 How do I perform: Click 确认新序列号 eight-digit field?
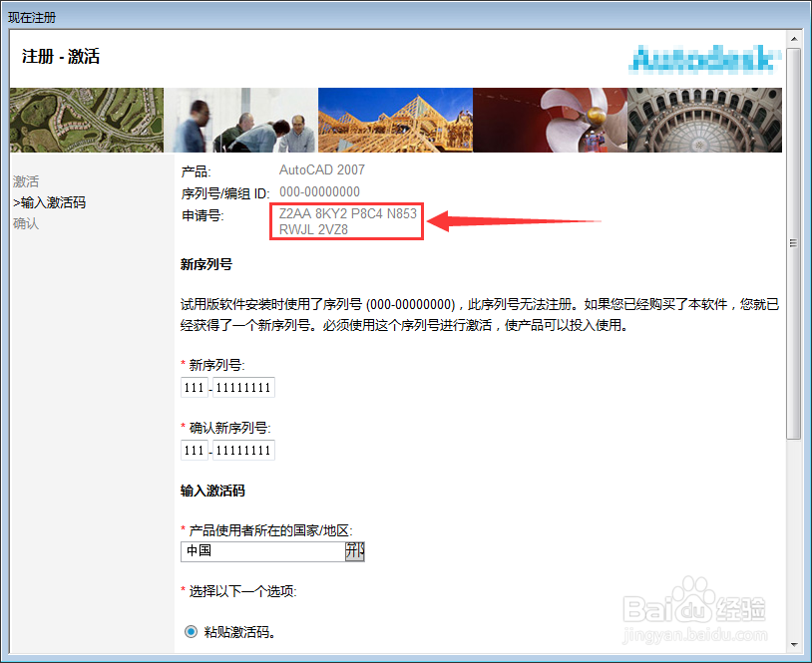click(243, 450)
